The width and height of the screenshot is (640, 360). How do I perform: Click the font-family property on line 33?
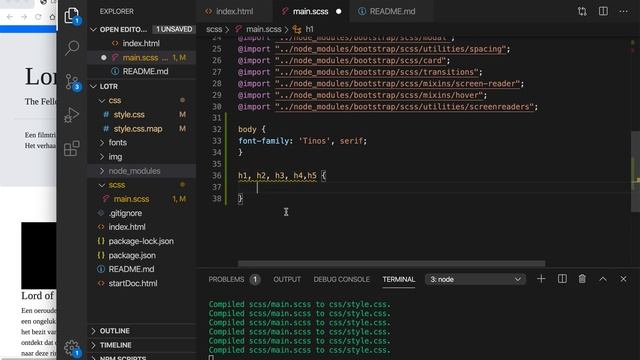coord(265,141)
